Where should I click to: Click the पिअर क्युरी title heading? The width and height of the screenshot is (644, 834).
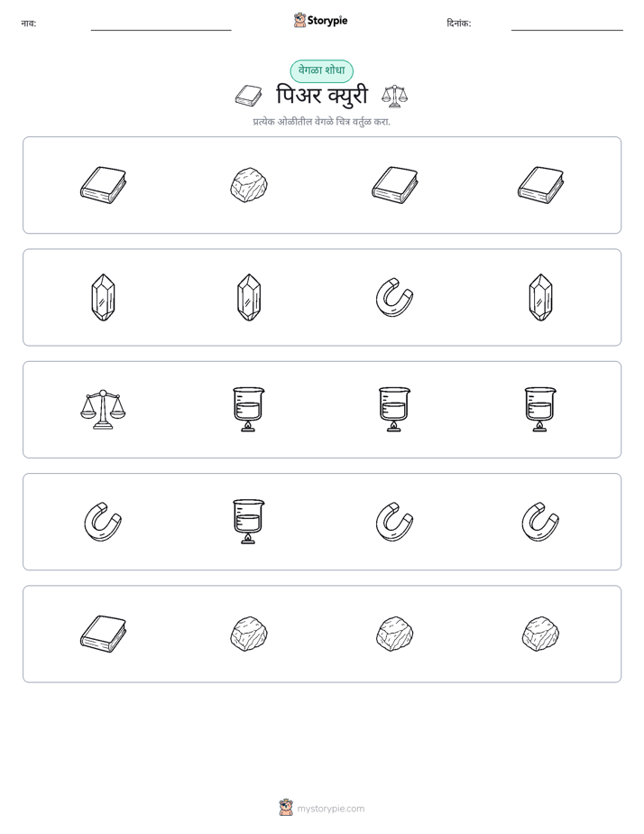[322, 96]
